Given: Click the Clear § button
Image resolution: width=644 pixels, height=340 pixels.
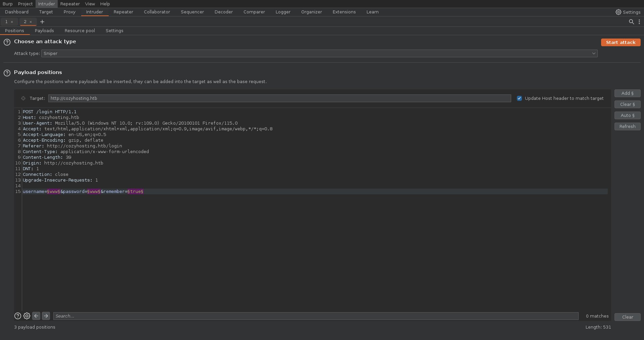Looking at the screenshot, I should [x=627, y=105].
